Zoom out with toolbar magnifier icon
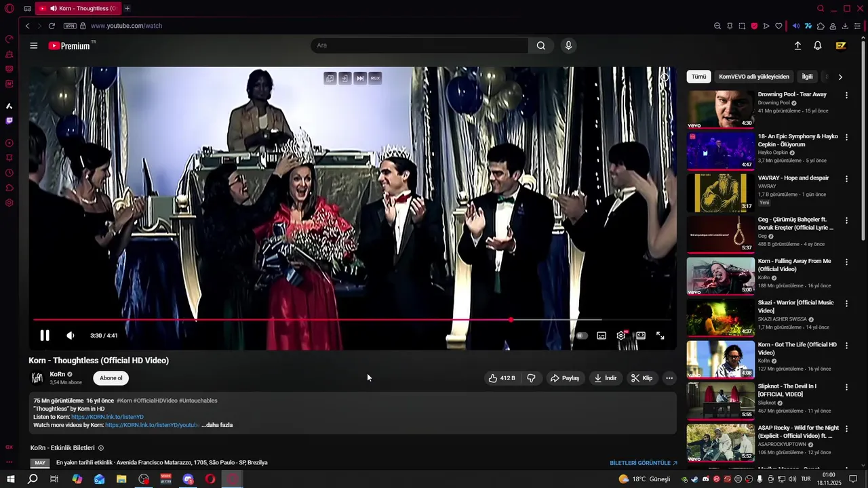Viewport: 868px width, 488px height. [x=717, y=26]
